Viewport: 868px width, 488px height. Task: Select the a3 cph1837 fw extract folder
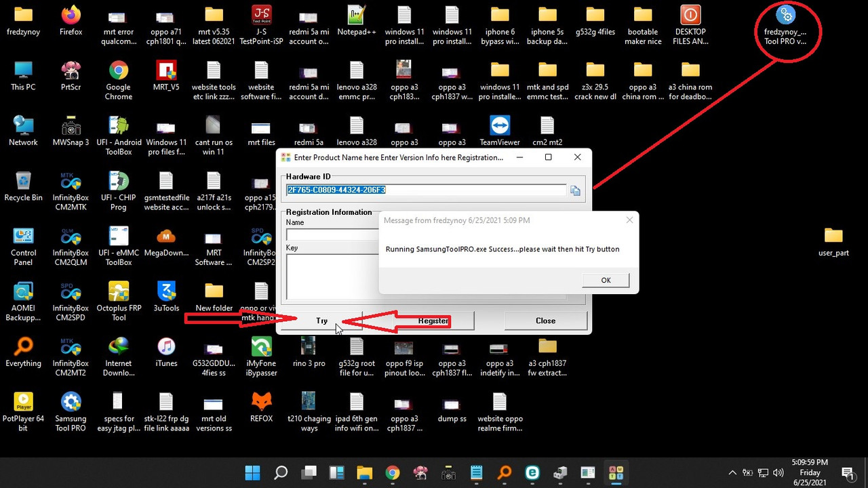(547, 357)
